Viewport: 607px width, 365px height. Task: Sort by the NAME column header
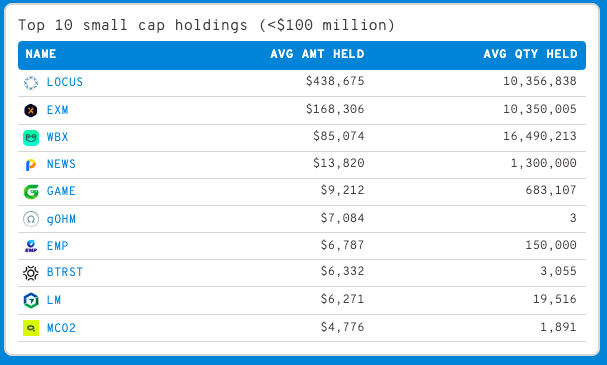(41, 54)
